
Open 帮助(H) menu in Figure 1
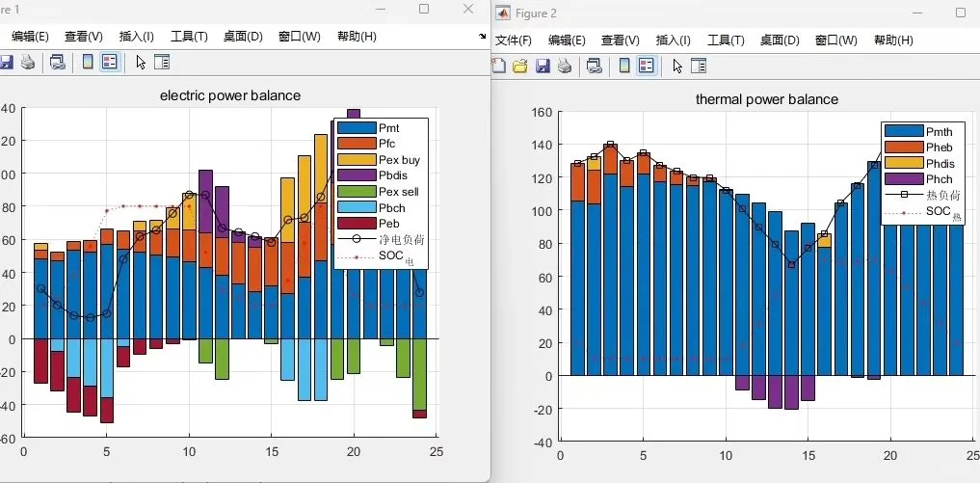point(357,37)
